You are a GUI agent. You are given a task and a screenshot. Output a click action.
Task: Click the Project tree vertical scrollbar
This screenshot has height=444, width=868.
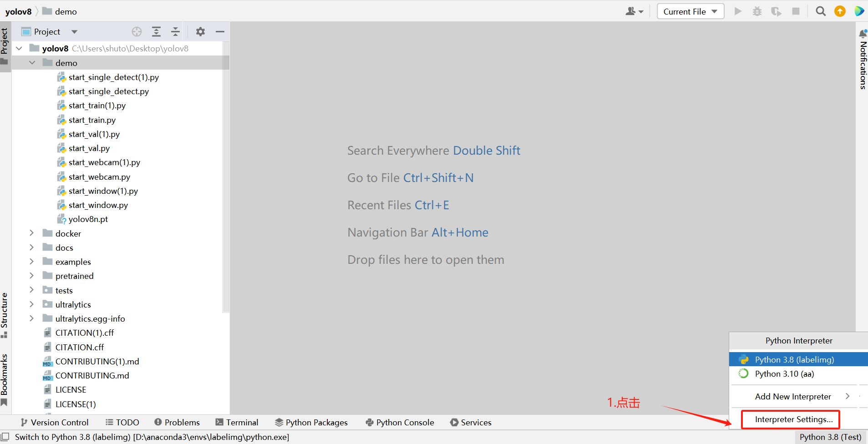(x=226, y=177)
